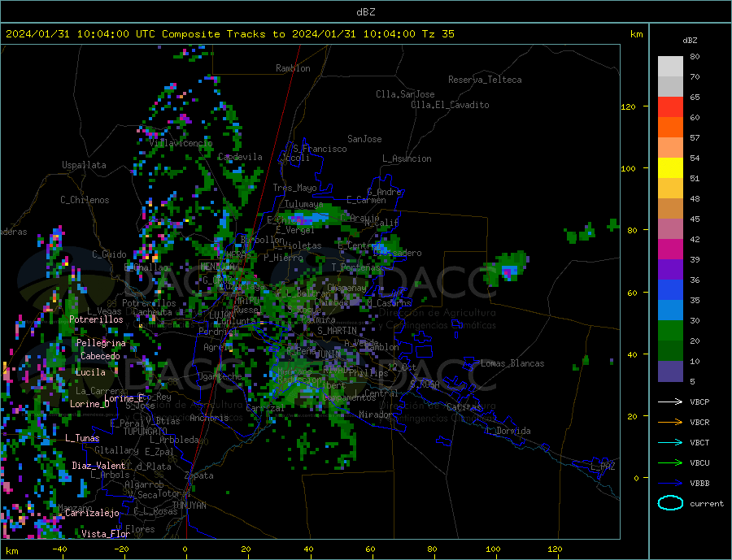Click the Vista_Flor station label
This screenshot has height=560, width=732.
(106, 534)
